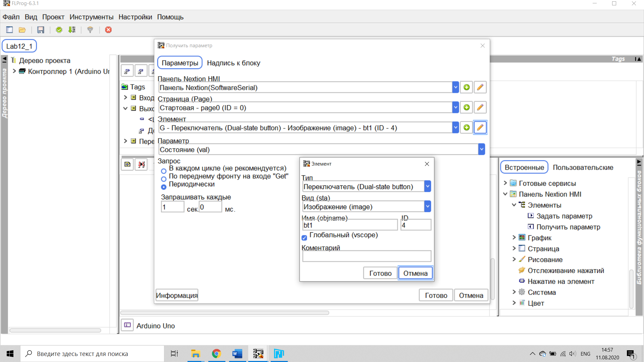Click the red stop toolbar icon

coord(108,30)
